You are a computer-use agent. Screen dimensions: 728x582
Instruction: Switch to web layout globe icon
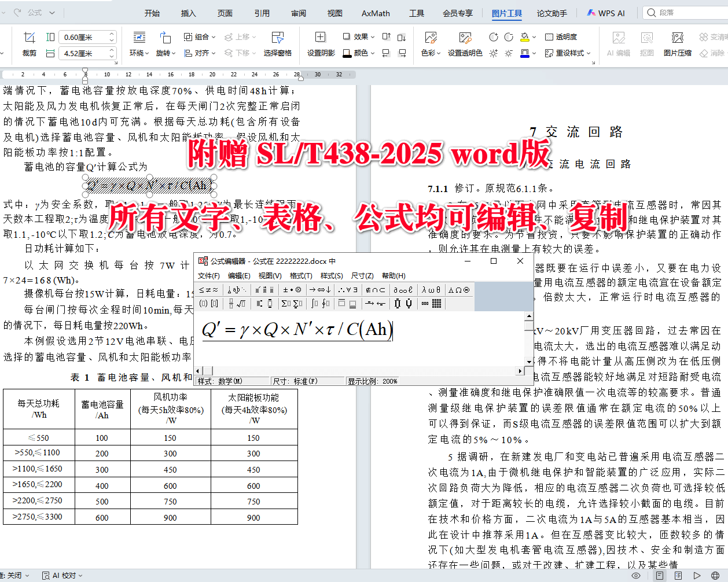(716, 576)
